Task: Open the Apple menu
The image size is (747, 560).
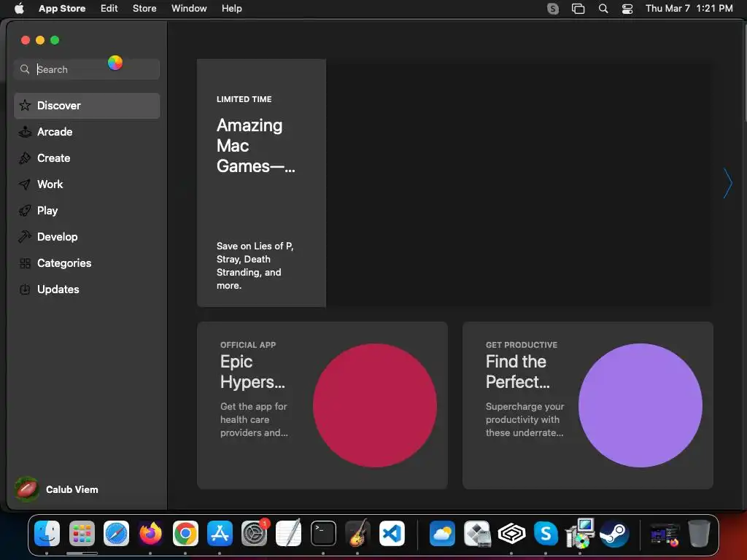Action: [19, 8]
